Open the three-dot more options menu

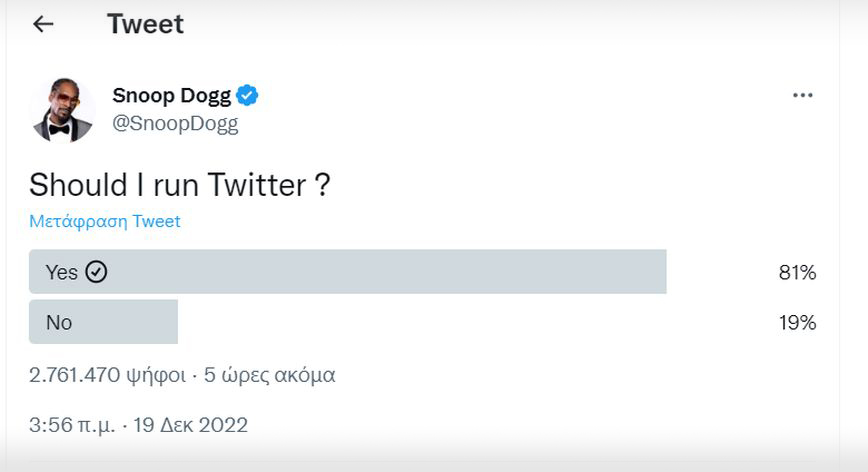pyautogui.click(x=802, y=95)
